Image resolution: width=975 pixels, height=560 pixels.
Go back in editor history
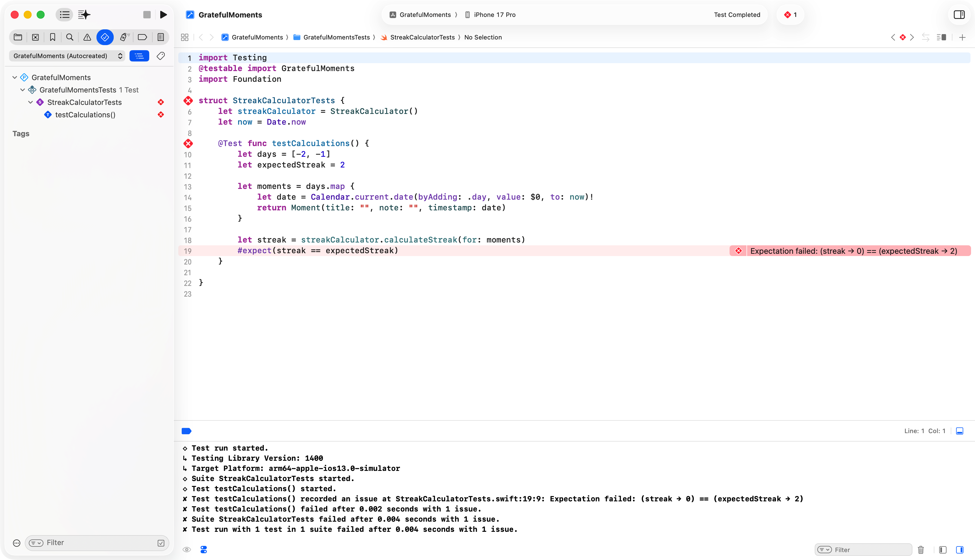201,37
